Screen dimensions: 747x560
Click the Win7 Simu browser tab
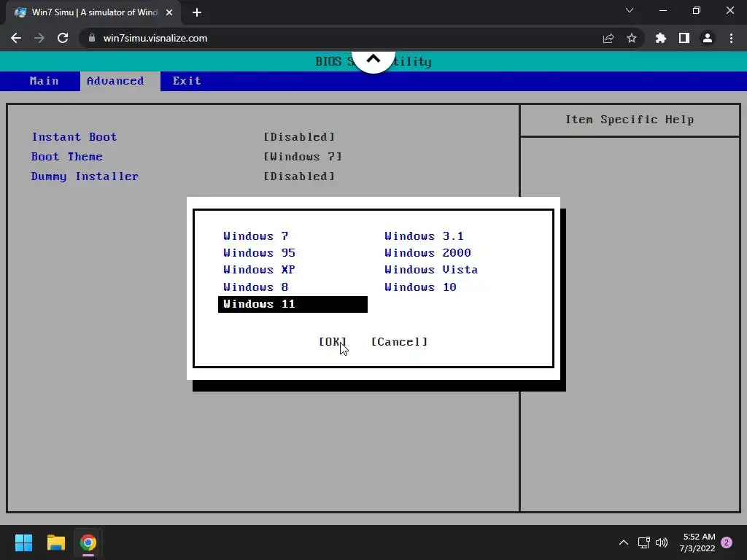[94, 12]
